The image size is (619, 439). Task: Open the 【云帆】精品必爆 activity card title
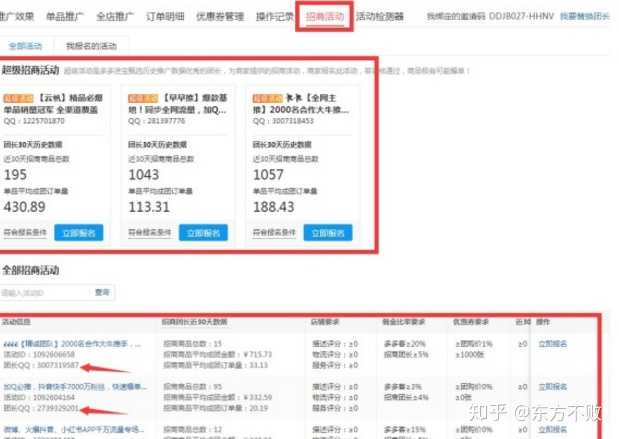[x=53, y=103]
